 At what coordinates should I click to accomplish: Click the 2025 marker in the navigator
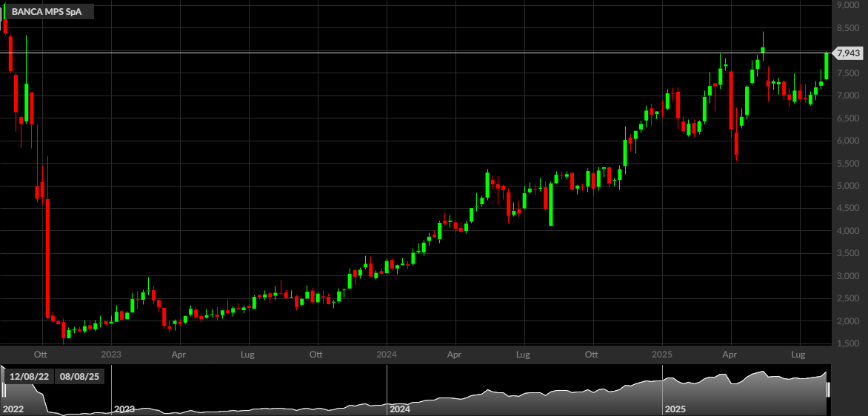(675, 409)
